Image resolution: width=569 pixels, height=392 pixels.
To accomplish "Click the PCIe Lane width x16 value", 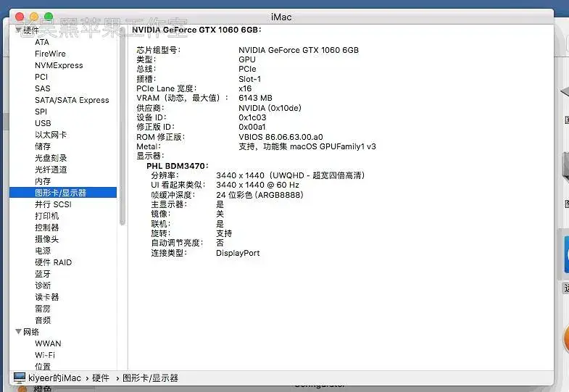I will coord(245,88).
